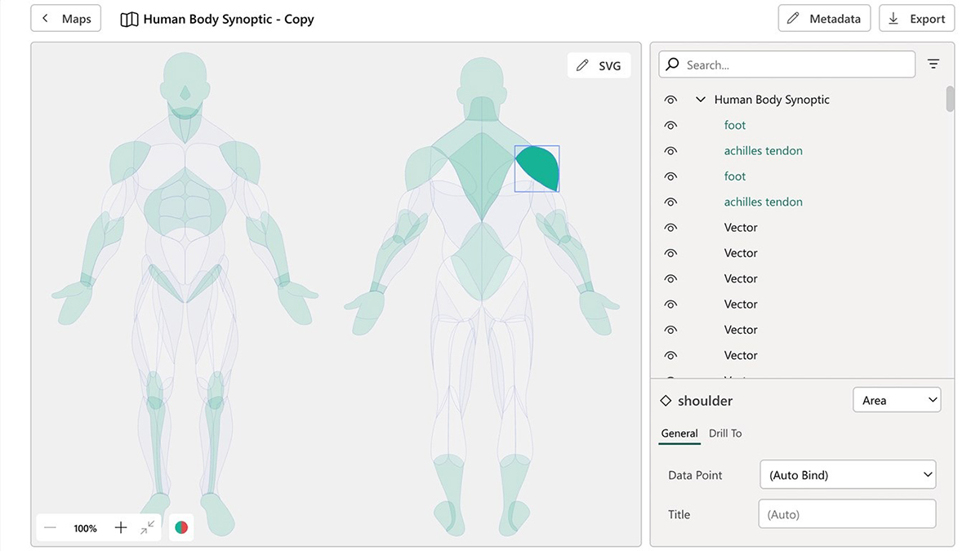Zoom out with the minus icon

[50, 528]
